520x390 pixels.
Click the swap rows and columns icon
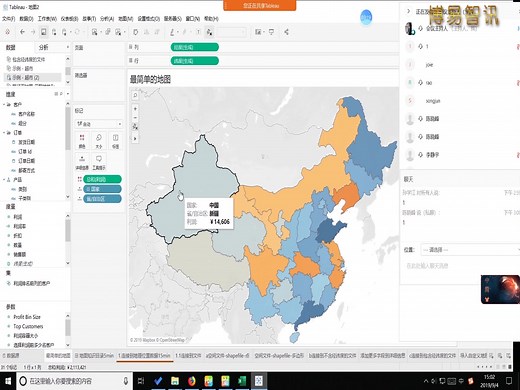136,32
